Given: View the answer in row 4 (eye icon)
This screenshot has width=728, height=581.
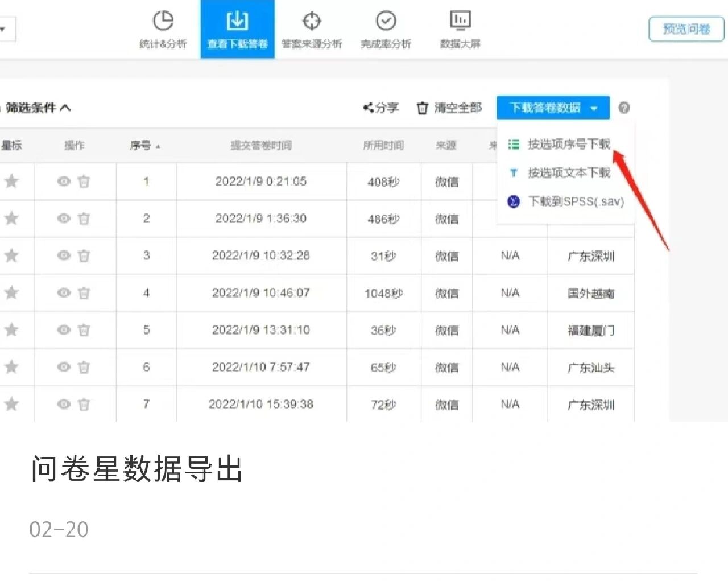Looking at the screenshot, I should point(64,292).
